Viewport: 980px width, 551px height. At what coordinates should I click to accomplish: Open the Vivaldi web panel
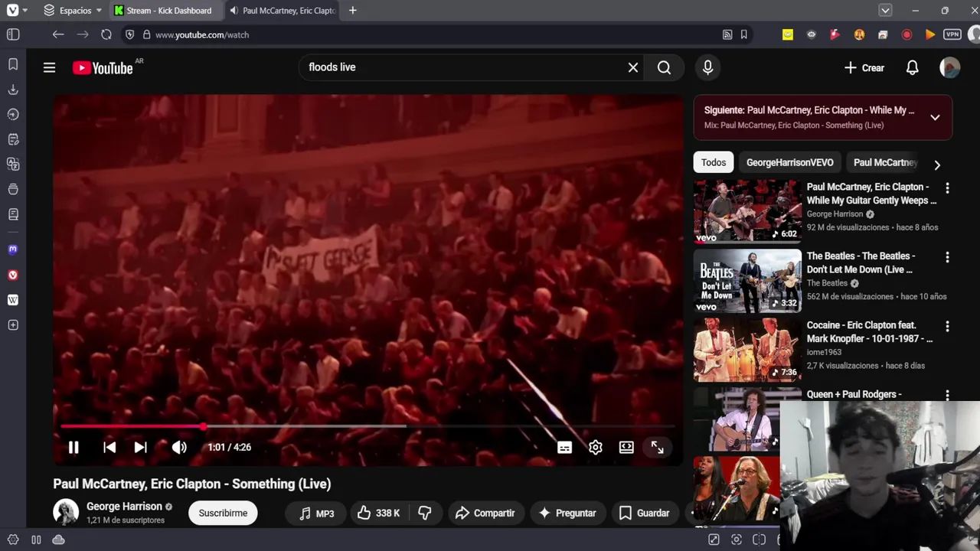coord(13,275)
